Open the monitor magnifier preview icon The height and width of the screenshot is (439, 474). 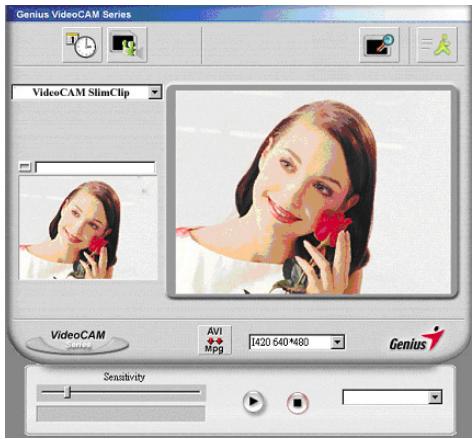pos(379,45)
